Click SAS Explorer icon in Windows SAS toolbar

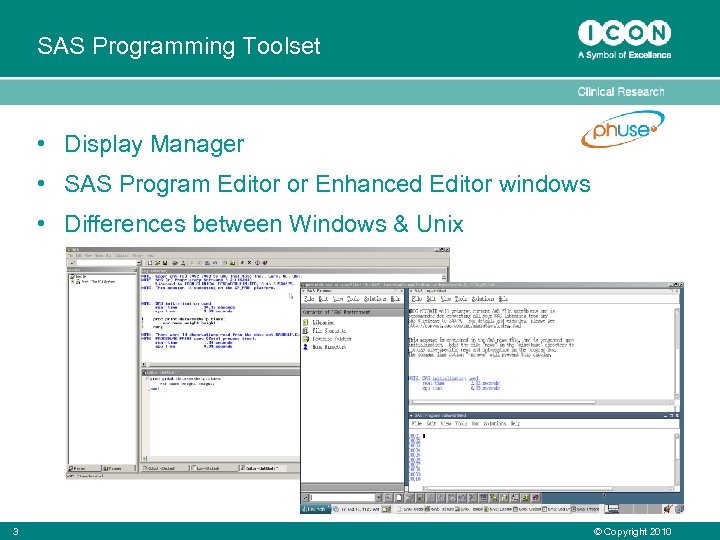(x=232, y=263)
